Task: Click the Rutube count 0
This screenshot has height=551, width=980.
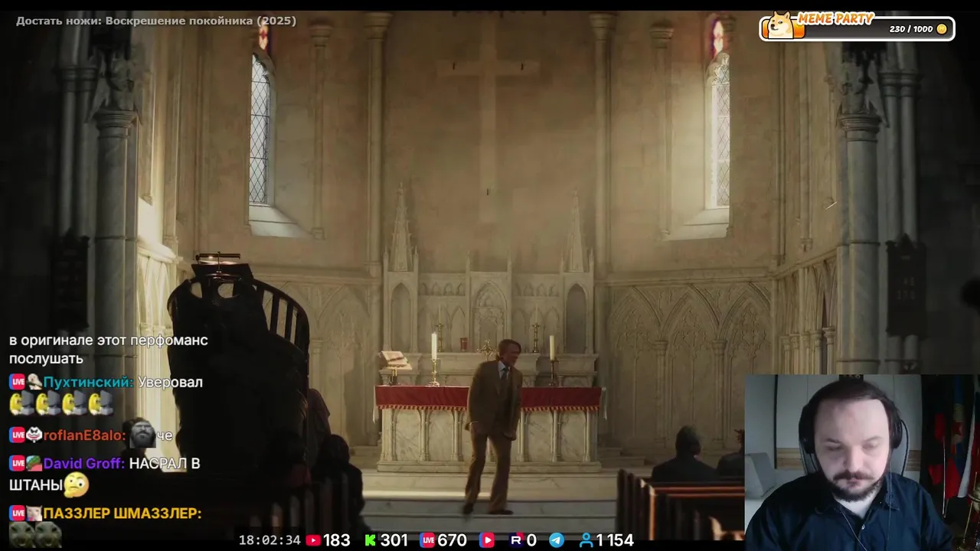Action: pyautogui.click(x=531, y=540)
